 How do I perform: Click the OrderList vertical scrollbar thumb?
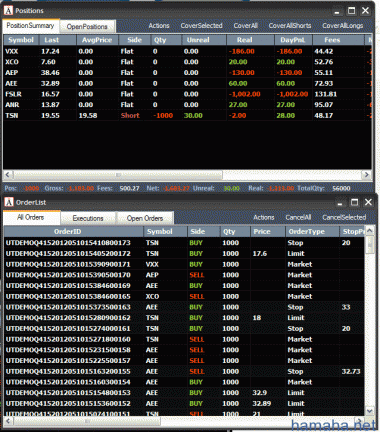(x=369, y=245)
